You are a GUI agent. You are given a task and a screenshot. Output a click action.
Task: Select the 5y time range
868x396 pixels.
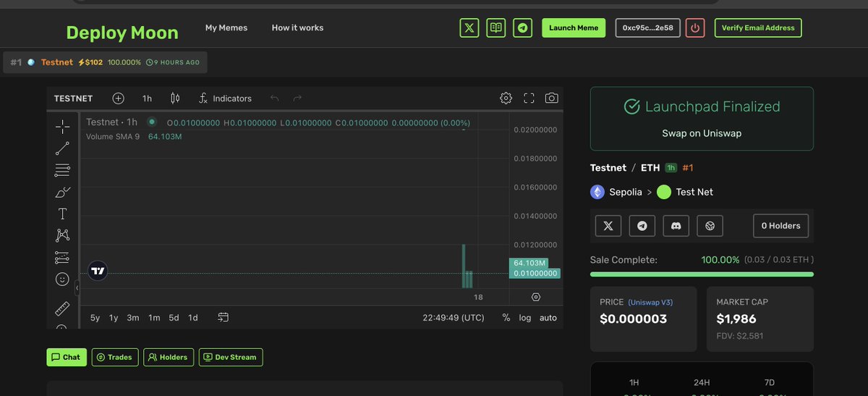95,317
